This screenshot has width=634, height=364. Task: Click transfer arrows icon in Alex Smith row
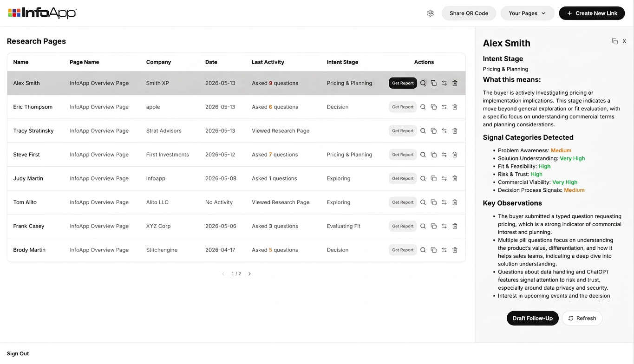click(x=444, y=83)
